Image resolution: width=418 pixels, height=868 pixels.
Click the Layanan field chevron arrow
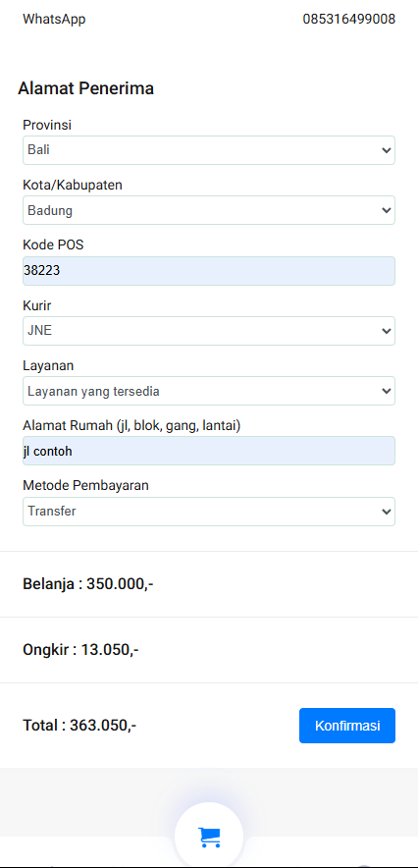(x=386, y=391)
